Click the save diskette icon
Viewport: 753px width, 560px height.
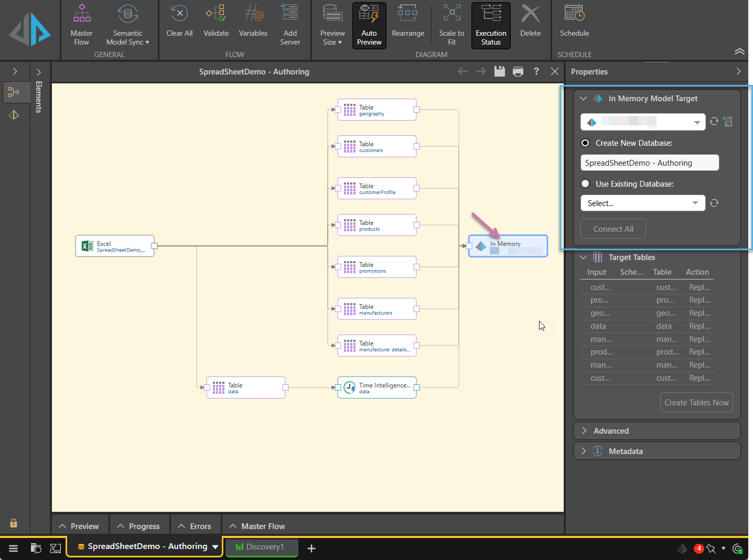(499, 71)
